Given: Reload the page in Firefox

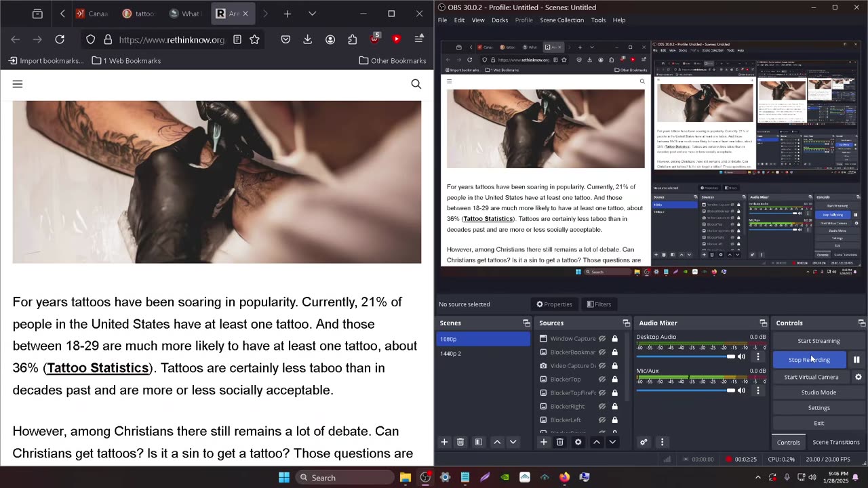Looking at the screenshot, I should (60, 40).
